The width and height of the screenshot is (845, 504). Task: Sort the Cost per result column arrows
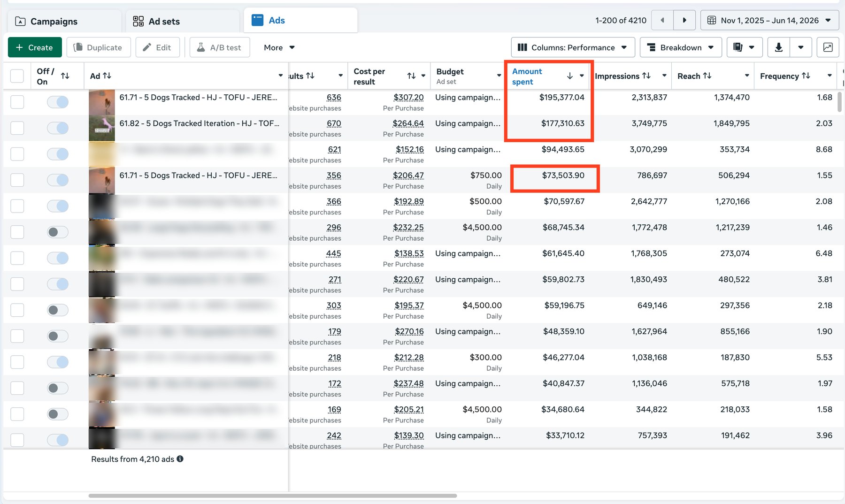pyautogui.click(x=411, y=76)
